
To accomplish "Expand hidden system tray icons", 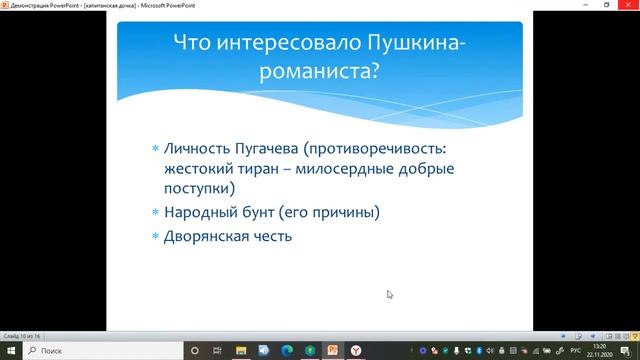I will [412, 350].
